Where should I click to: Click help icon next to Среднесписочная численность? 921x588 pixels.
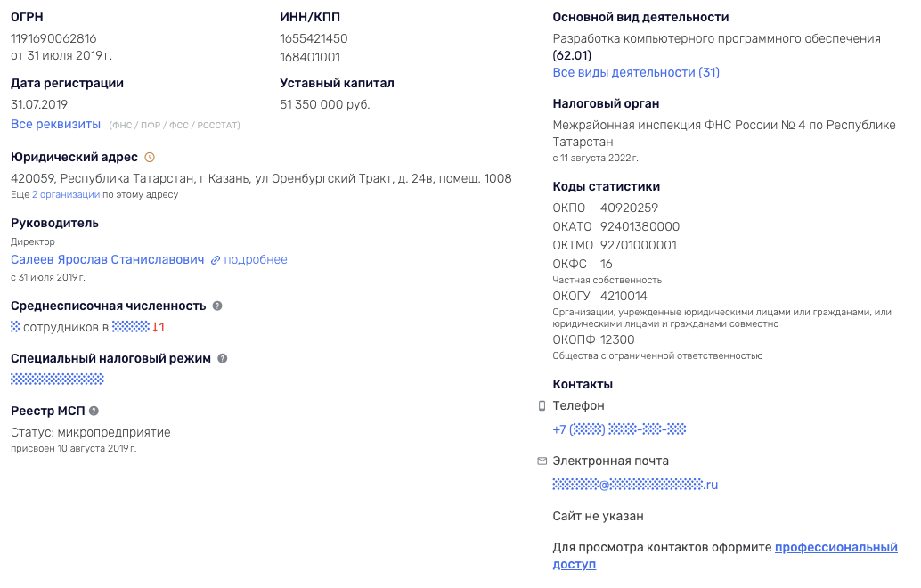pos(217,306)
